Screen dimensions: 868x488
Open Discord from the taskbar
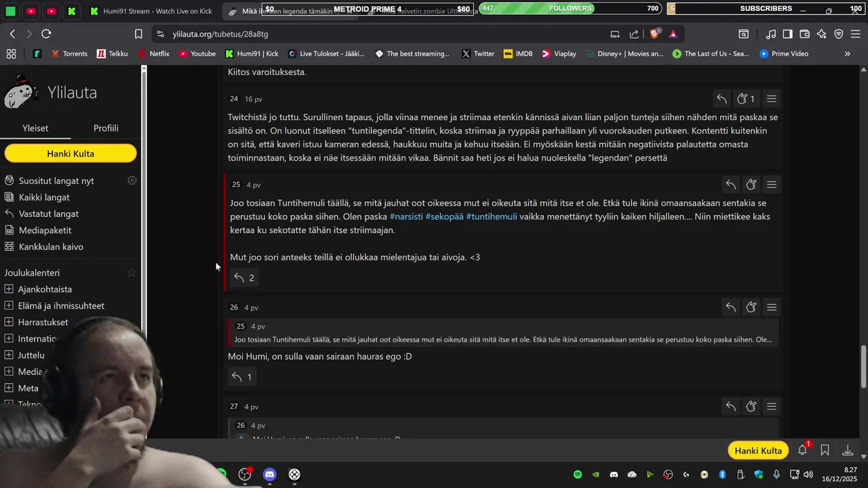tap(269, 474)
